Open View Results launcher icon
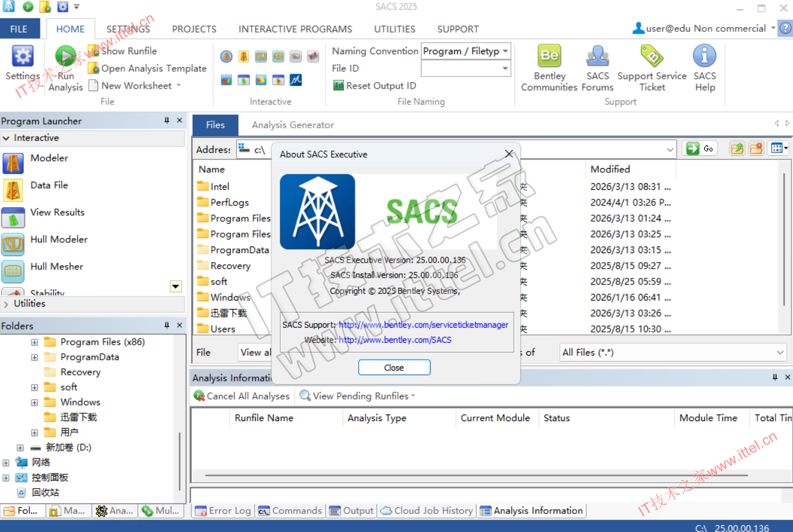The width and height of the screenshot is (793, 532). (13, 217)
